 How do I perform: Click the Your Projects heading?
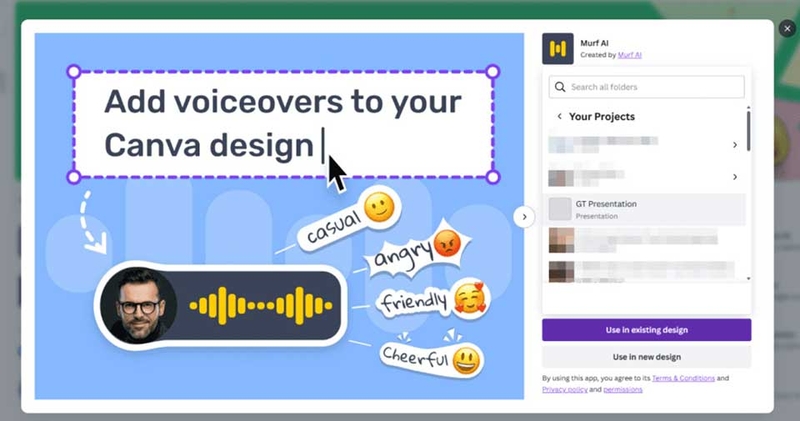click(x=602, y=116)
